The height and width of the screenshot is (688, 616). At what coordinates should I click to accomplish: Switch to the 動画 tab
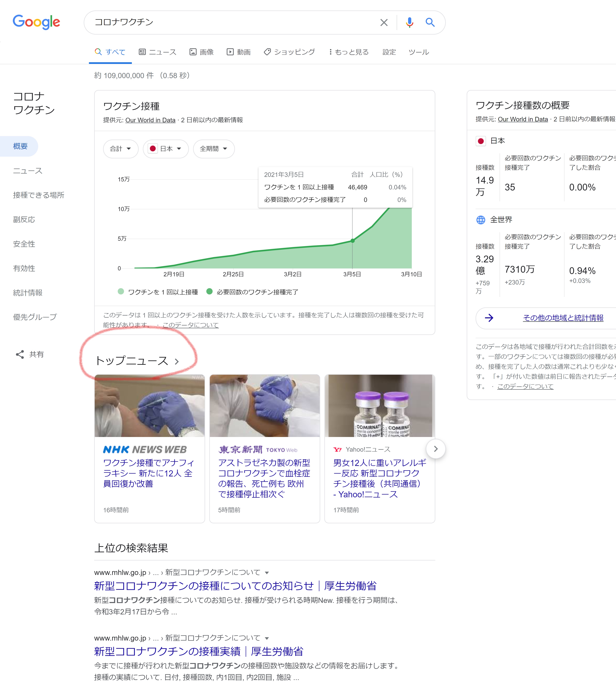pos(239,52)
